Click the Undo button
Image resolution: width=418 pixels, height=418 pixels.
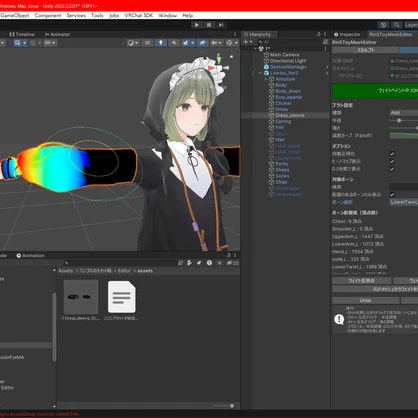coord(366,300)
